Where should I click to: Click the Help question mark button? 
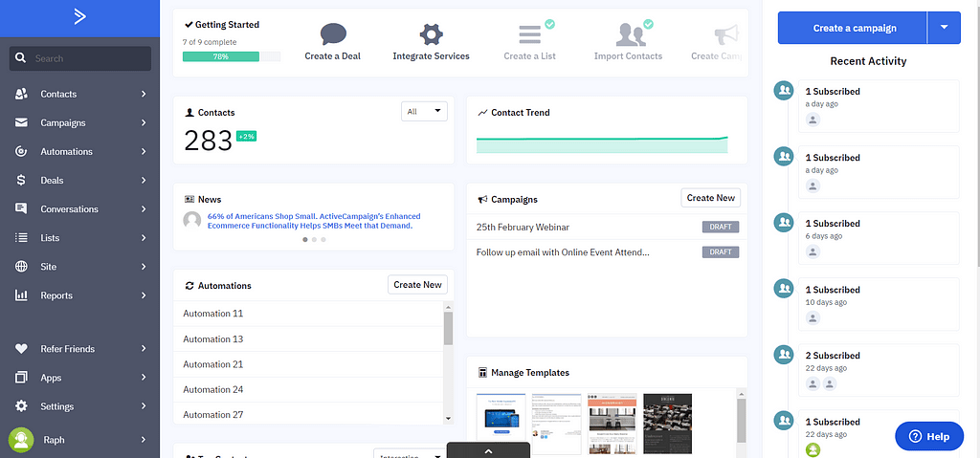point(929,436)
